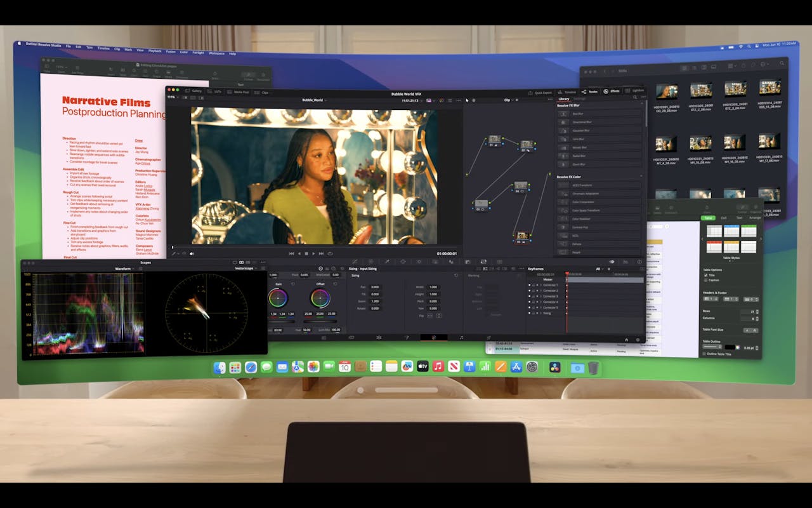Screen dimensions: 812x508
Task: Enable the Outline Table Title checkbox
Action: [x=704, y=354]
